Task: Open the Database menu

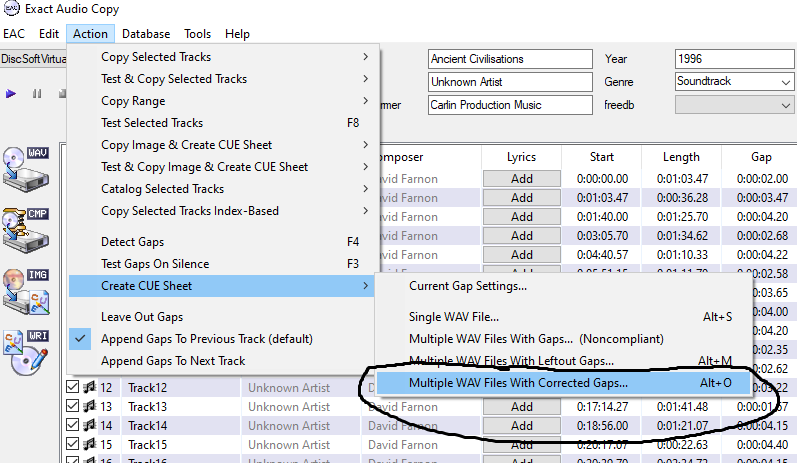Action: 146,34
